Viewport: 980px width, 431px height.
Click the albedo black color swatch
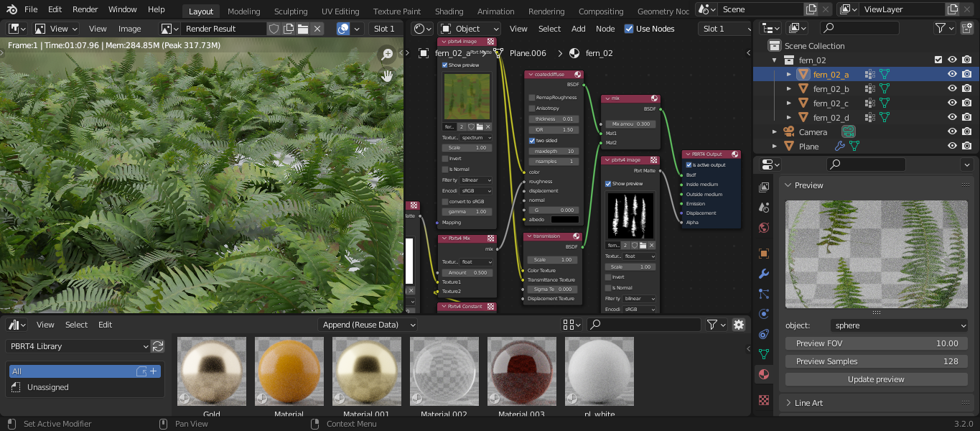(x=564, y=220)
